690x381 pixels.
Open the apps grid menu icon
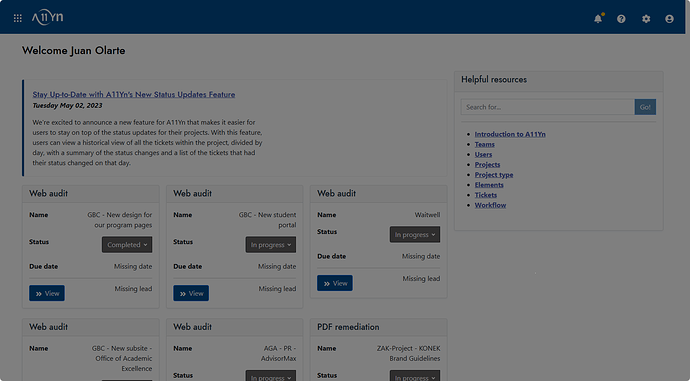pyautogui.click(x=18, y=18)
